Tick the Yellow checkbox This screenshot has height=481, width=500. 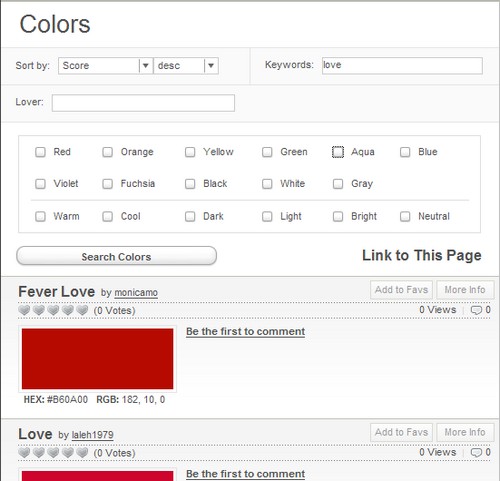(190, 152)
